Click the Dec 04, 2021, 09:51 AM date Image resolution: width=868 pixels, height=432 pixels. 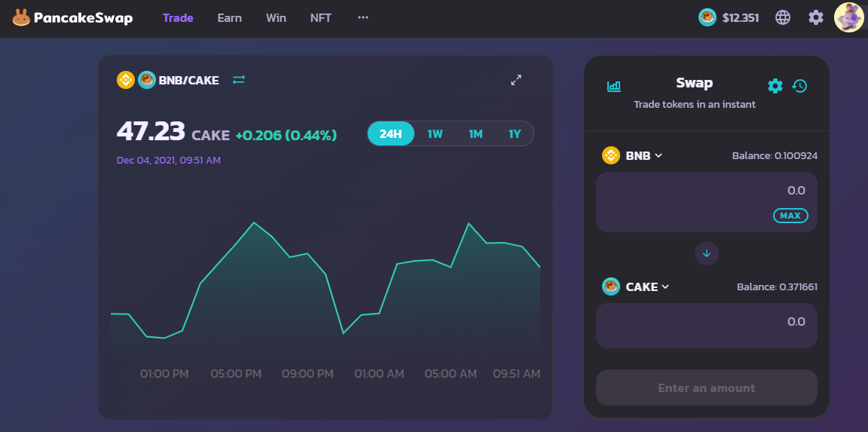(x=169, y=160)
